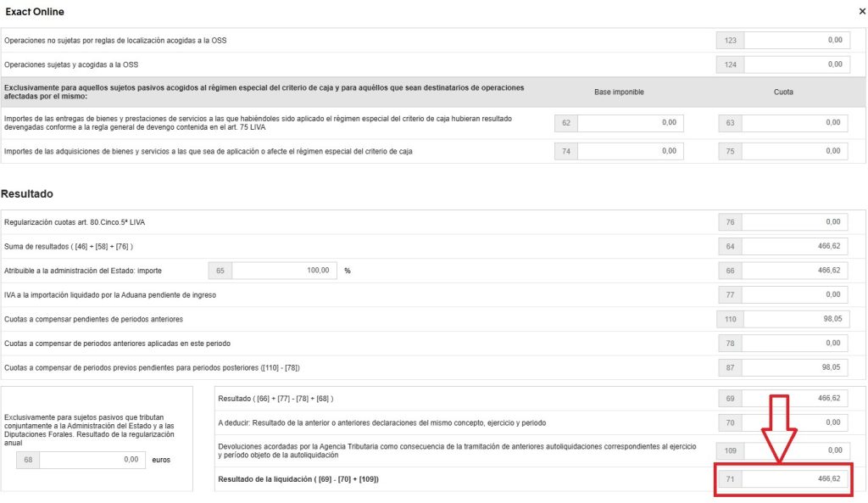Edit field 110 cuotas a compensar pendientes
Screen dimensions: 868x503
796,319
